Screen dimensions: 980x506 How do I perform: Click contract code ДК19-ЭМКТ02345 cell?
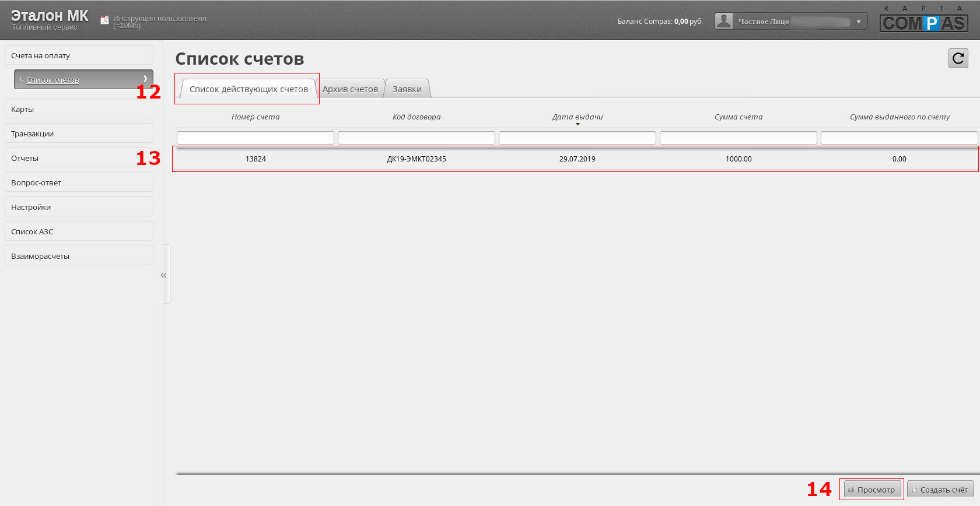pos(416,159)
